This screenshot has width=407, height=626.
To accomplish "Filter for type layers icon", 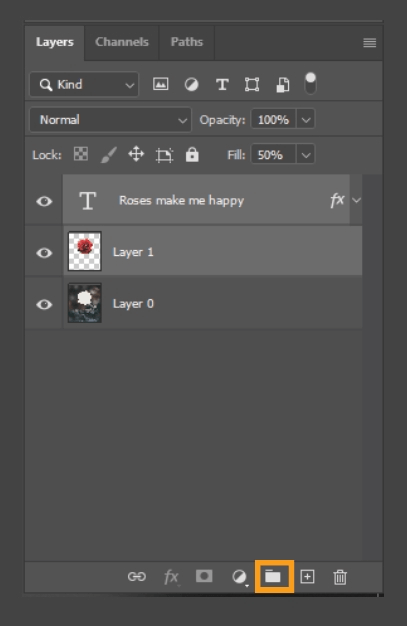I will coord(222,85).
